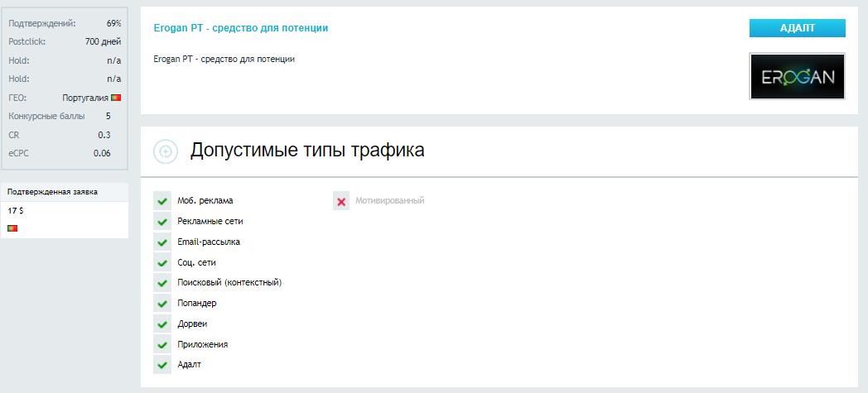Select the Дорвеи label
Screen dimensions: 868x393
pos(192,324)
